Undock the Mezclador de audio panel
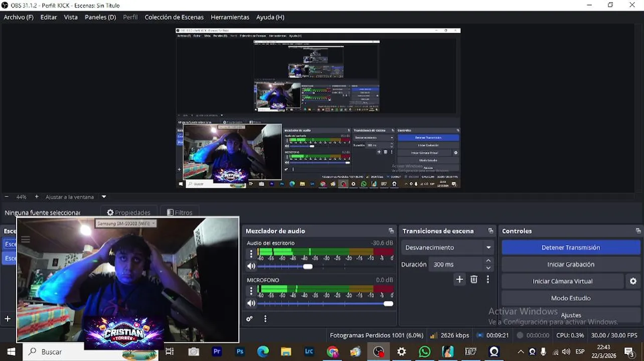This screenshot has width=644, height=361. 391,231
